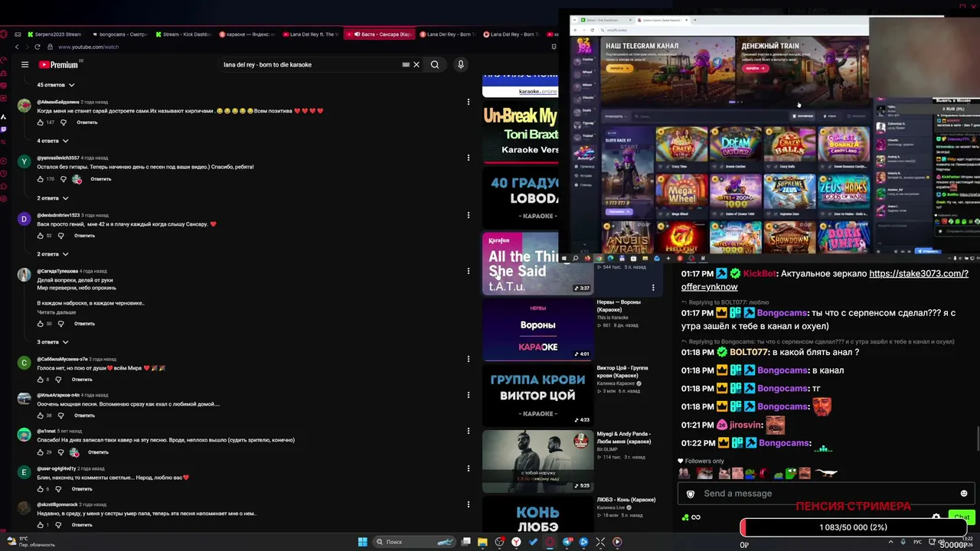
Task: Go back with the browser back arrow
Action: (17, 47)
